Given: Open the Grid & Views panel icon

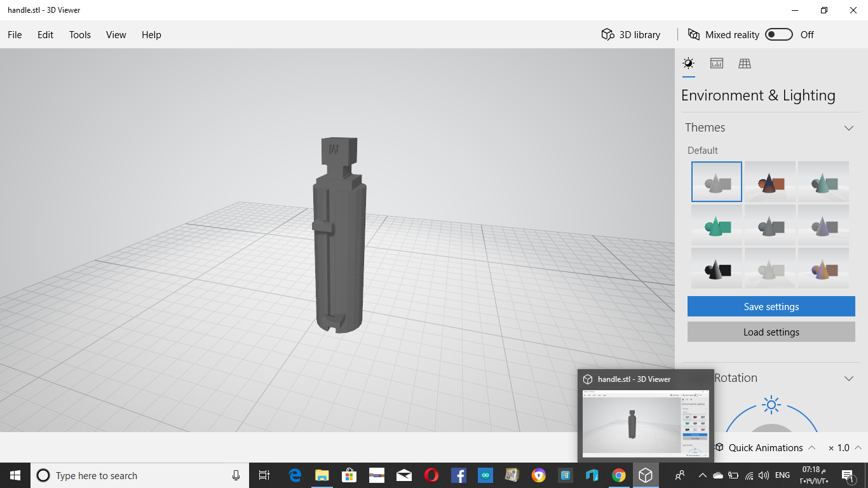Looking at the screenshot, I should pyautogui.click(x=745, y=63).
